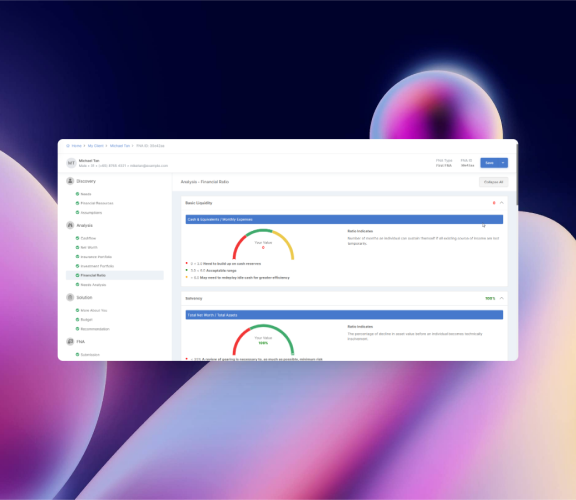Open Insurance Portfolio sidebar item
The height and width of the screenshot is (500, 576).
[x=96, y=257]
